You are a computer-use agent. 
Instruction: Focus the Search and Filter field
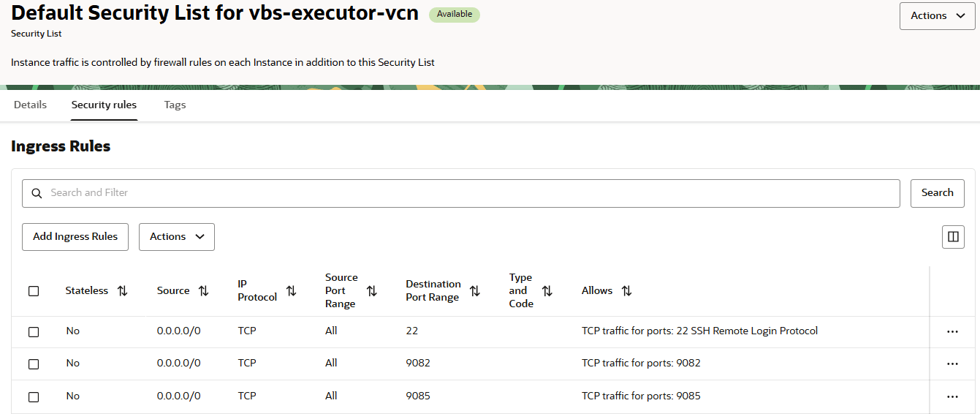(468, 193)
